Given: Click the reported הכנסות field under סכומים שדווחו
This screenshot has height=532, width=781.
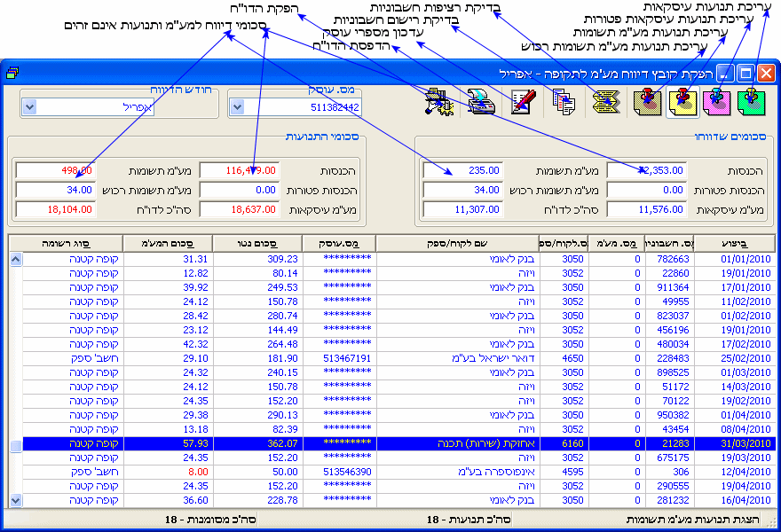Looking at the screenshot, I should [646, 171].
